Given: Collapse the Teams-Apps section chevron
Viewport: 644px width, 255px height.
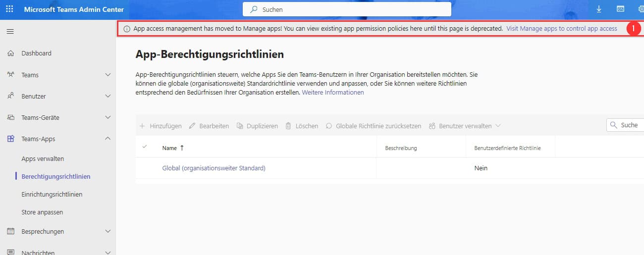Looking at the screenshot, I should tap(108, 139).
